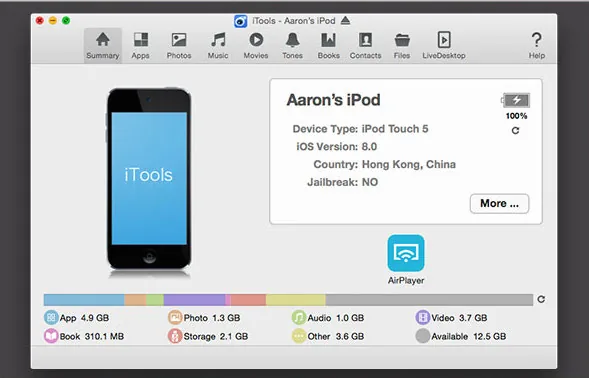Open the Apps section in toolbar
The image size is (589, 378).
click(x=140, y=45)
